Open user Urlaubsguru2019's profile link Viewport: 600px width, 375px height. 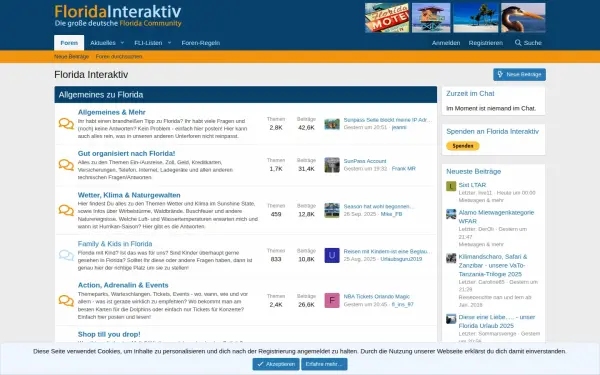[401, 259]
